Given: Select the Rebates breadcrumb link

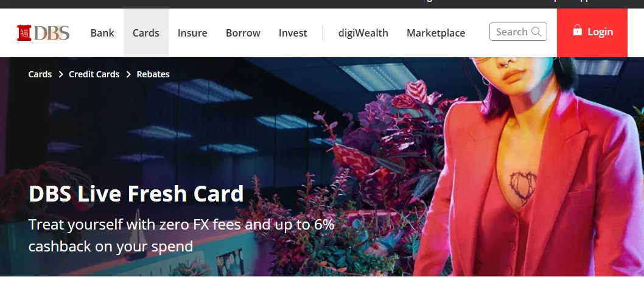Looking at the screenshot, I should click(x=153, y=74).
